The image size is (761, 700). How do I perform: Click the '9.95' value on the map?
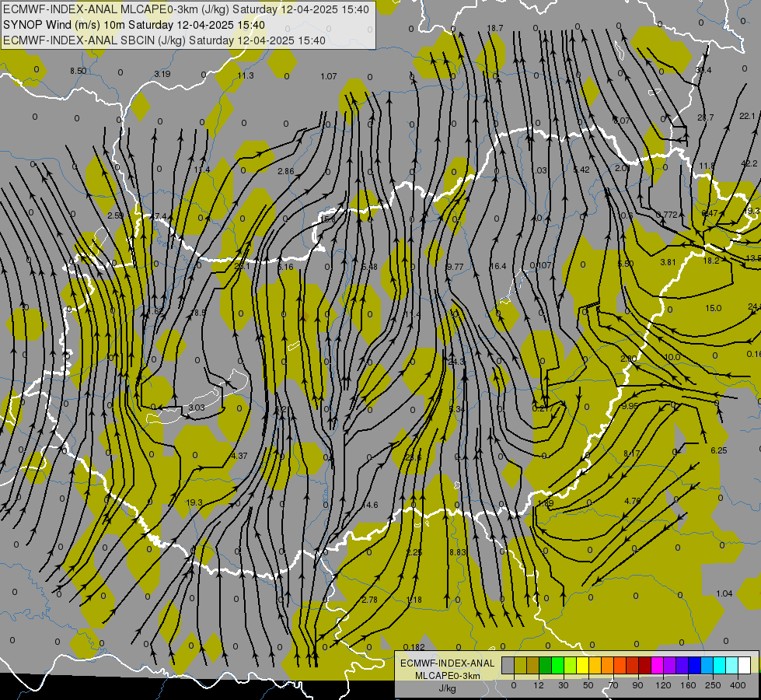point(630,406)
